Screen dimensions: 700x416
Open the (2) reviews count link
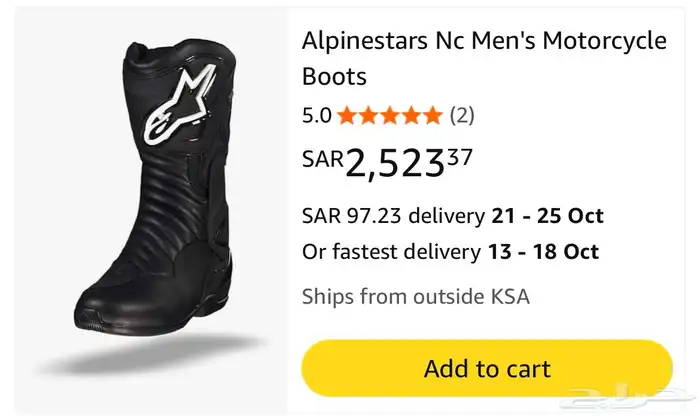pos(462,116)
